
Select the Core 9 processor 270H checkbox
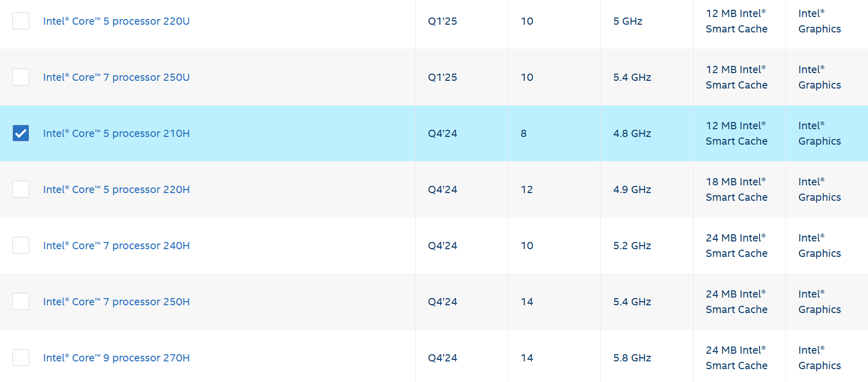[x=21, y=358]
